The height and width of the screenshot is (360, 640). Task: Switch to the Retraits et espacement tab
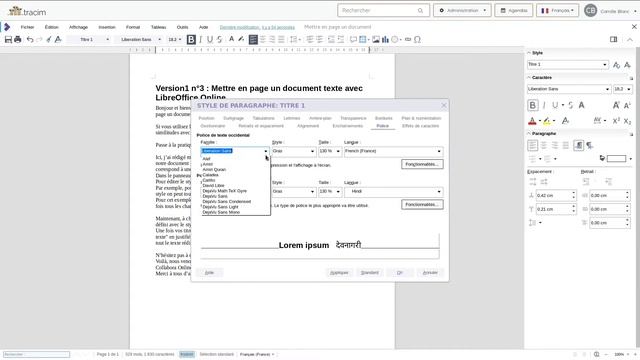261,126
